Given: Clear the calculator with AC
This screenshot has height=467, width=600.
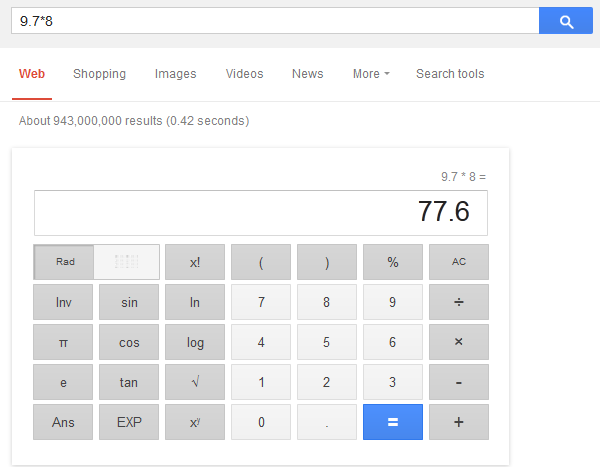Looking at the screenshot, I should click(459, 262).
